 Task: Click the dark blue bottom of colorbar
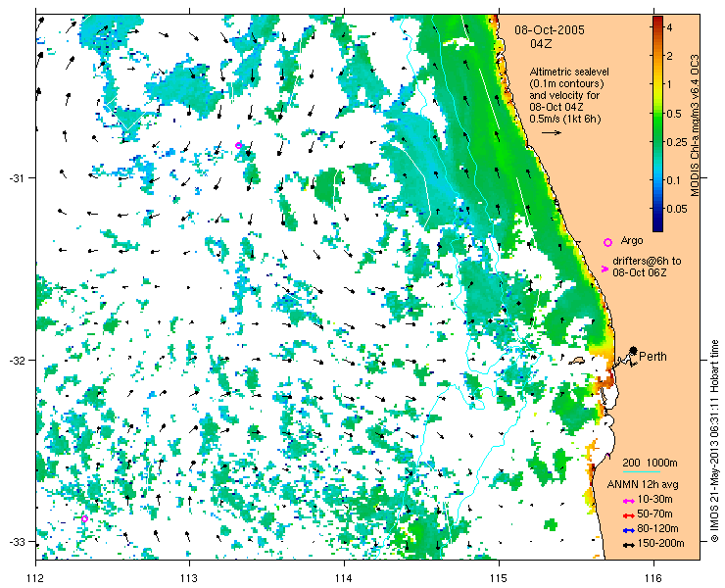tap(657, 226)
